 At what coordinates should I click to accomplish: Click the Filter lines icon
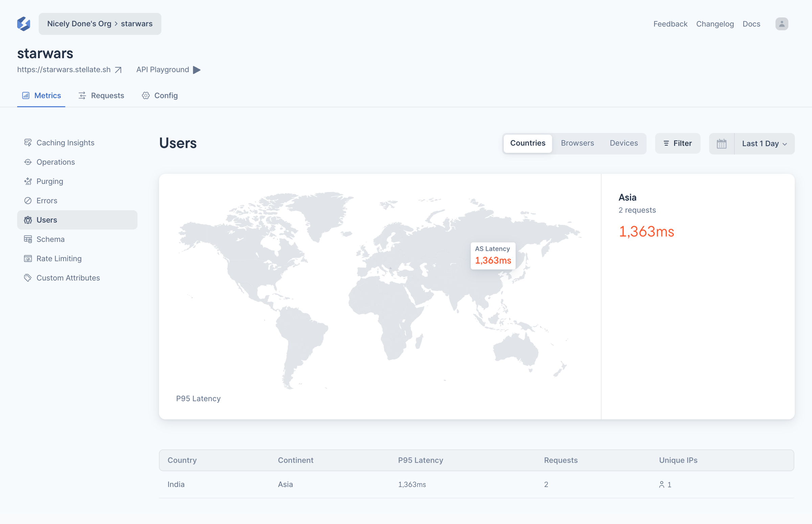666,143
